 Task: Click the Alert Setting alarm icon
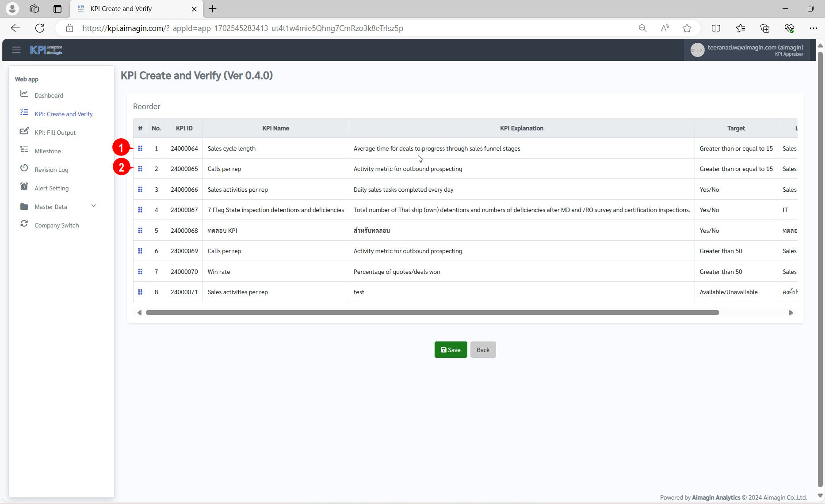coord(24,187)
